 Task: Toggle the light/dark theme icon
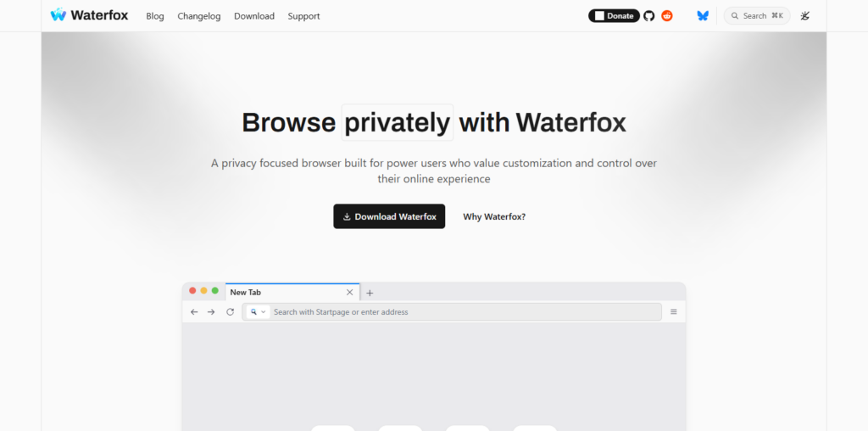(x=805, y=16)
